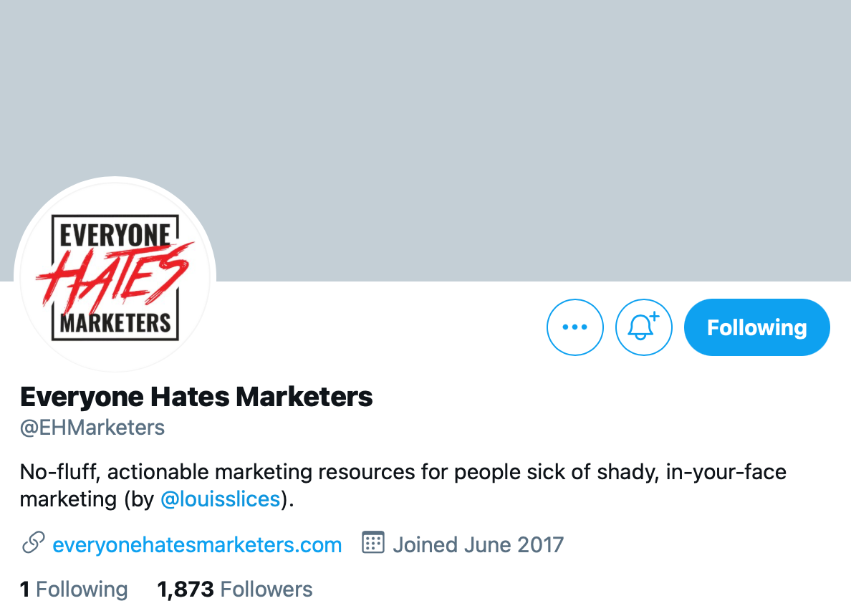Click the calendar icon next to join date
Screen dimensions: 851x616
coord(373,543)
